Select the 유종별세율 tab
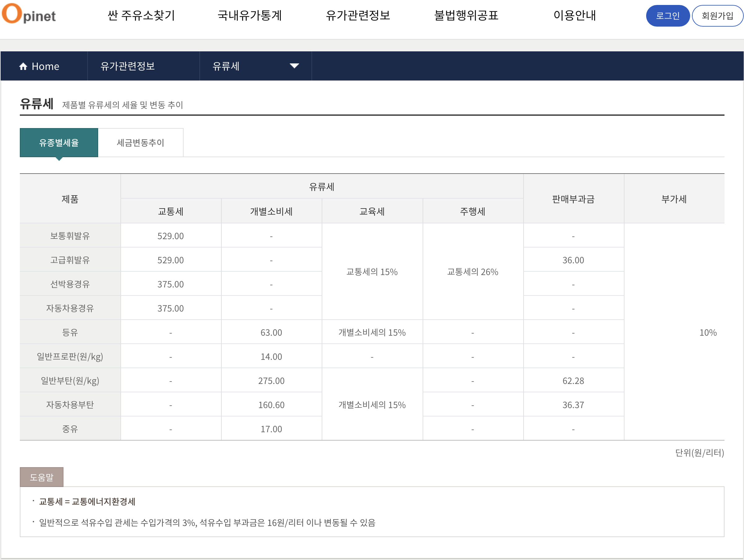 tap(59, 143)
